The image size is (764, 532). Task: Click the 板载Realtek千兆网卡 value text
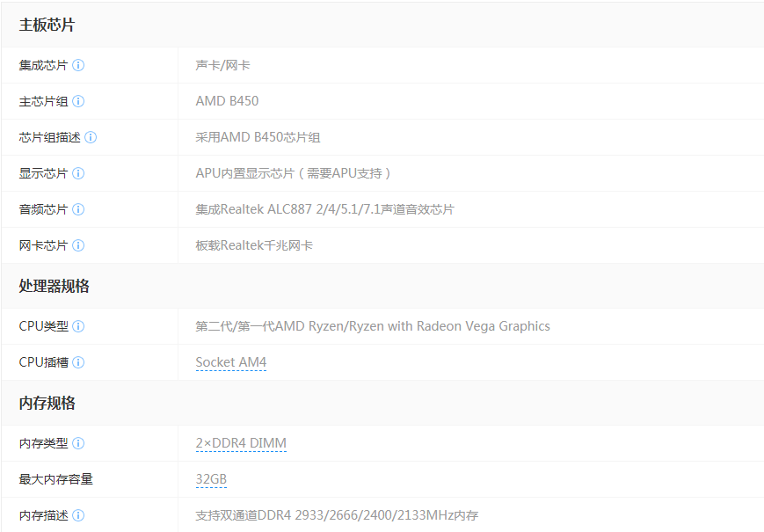(x=254, y=245)
